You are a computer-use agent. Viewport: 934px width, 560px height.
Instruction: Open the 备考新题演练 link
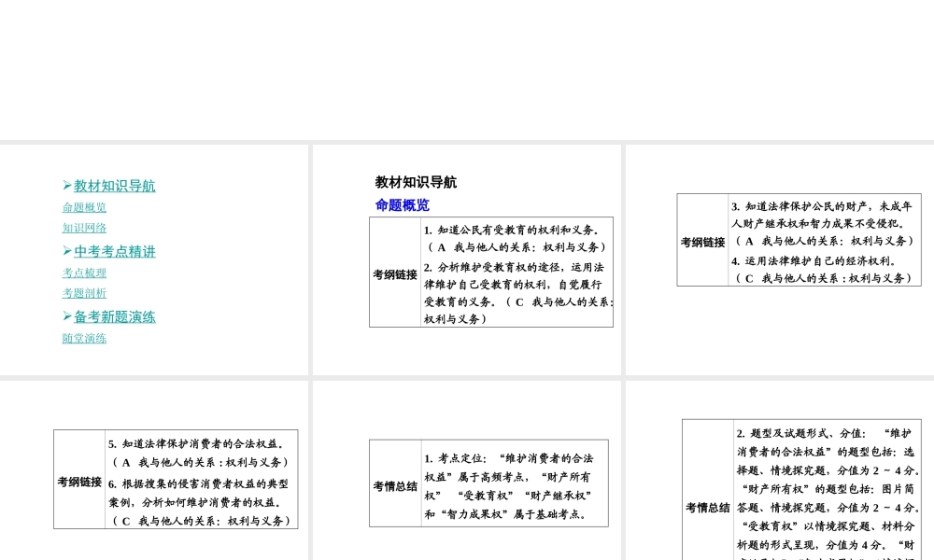click(x=114, y=316)
